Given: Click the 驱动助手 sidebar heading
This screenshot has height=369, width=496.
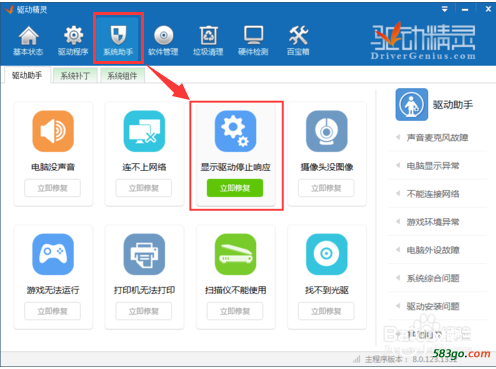Looking at the screenshot, I should (453, 105).
